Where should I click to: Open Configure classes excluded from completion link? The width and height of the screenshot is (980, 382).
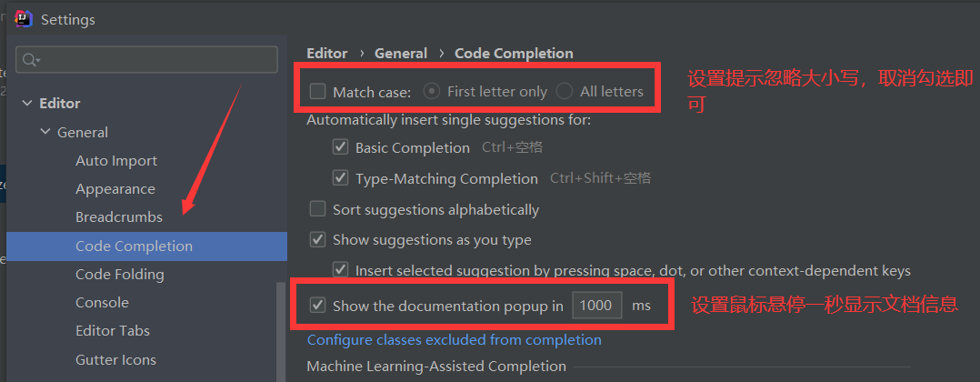point(454,340)
